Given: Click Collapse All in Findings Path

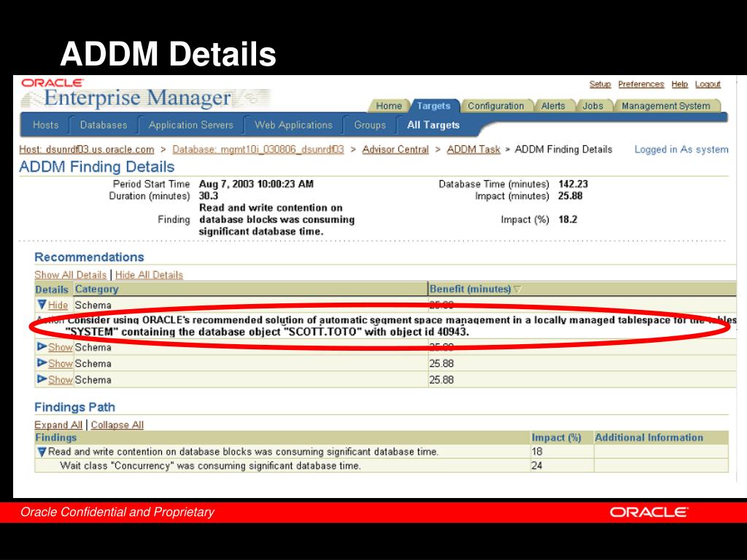Looking at the screenshot, I should [117, 425].
